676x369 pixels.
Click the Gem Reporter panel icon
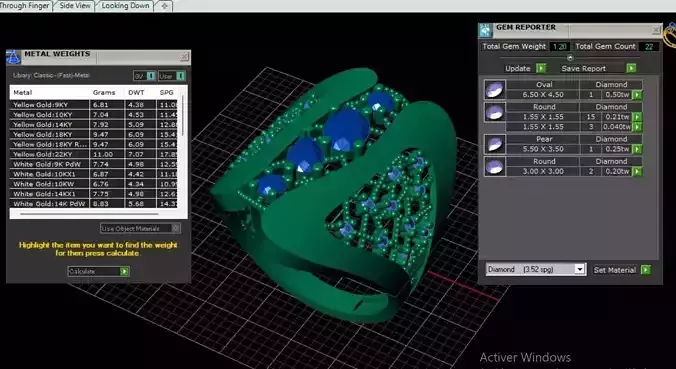tap(486, 30)
